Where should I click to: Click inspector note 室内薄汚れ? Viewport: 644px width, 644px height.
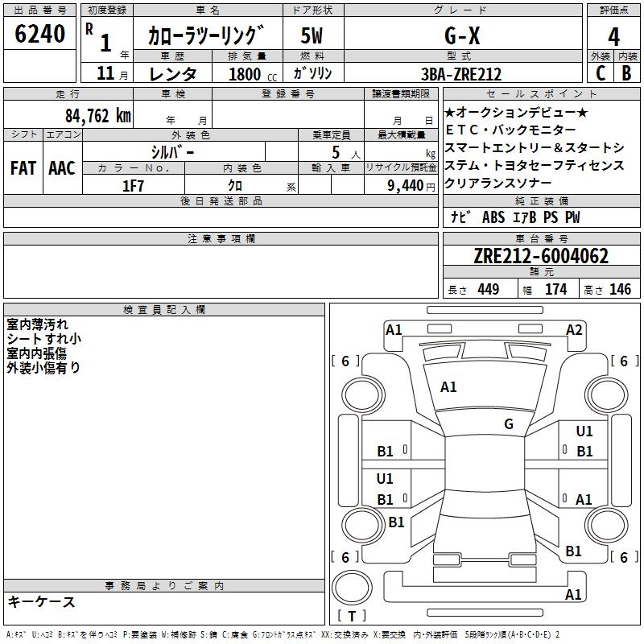point(37,324)
